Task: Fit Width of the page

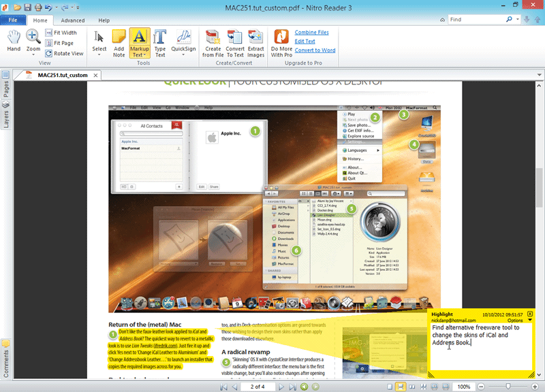Action: tap(61, 33)
